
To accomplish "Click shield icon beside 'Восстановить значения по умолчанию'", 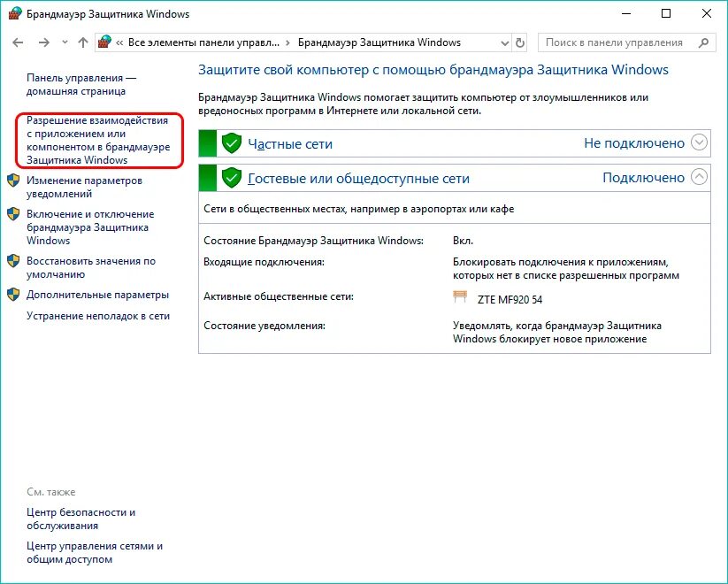I will (13, 261).
